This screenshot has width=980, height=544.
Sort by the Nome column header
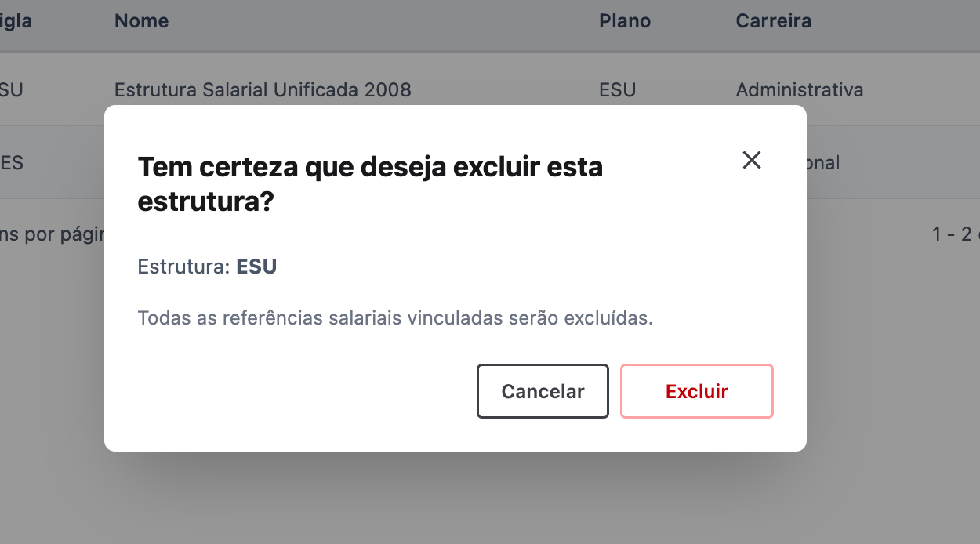click(141, 20)
